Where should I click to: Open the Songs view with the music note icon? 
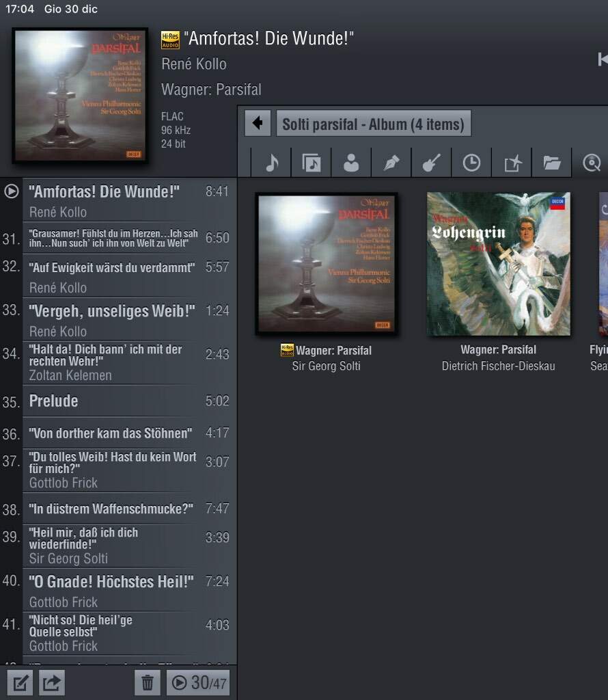(271, 163)
